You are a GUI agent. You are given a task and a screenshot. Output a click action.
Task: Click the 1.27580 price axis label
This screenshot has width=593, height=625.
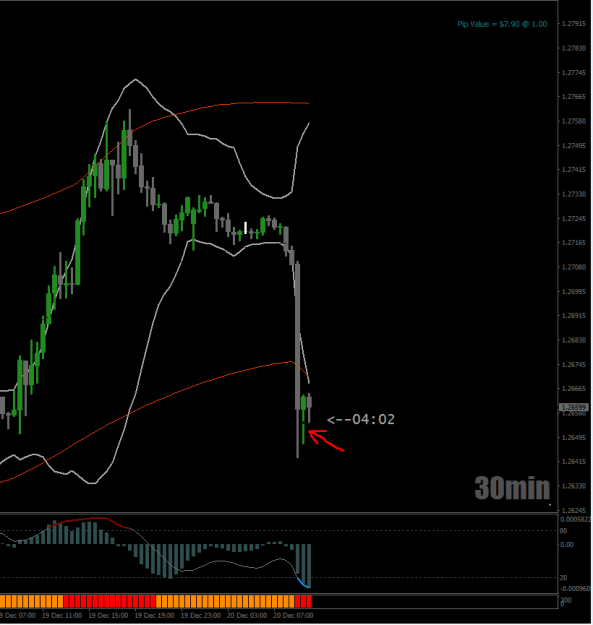point(574,121)
